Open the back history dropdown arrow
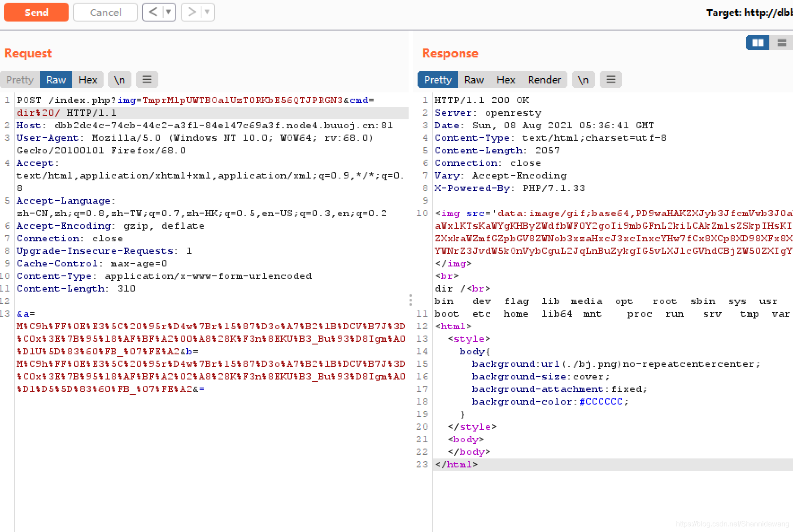 pos(169,12)
